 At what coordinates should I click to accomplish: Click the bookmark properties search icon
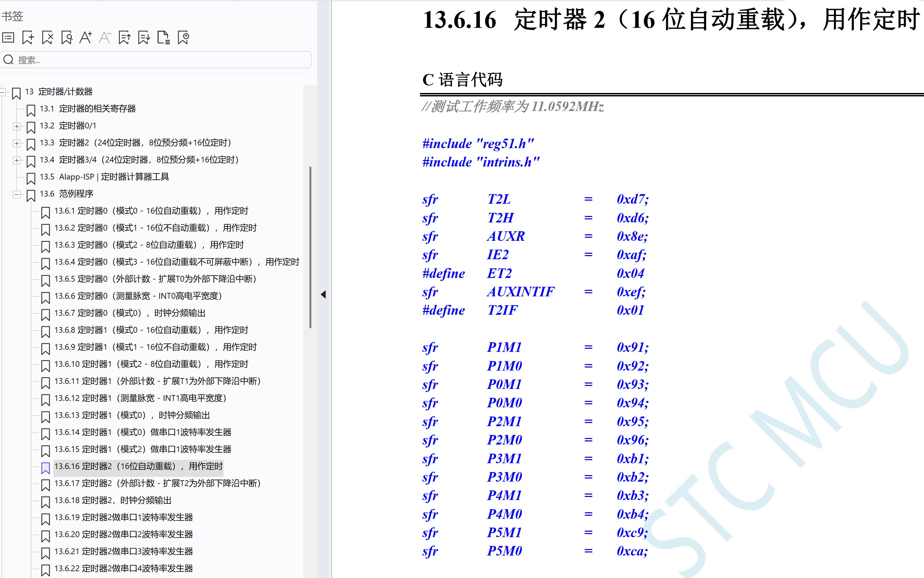click(x=67, y=37)
